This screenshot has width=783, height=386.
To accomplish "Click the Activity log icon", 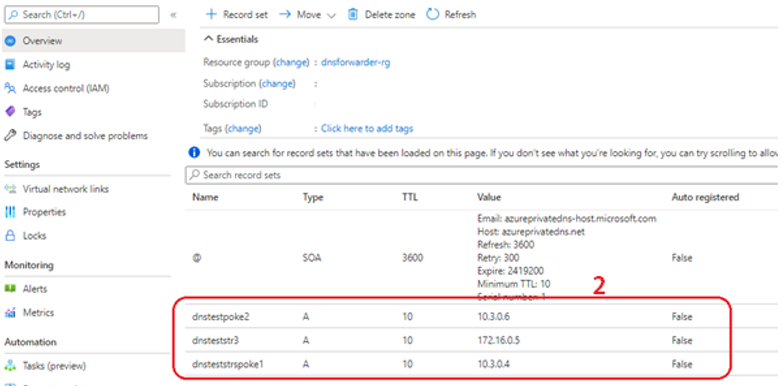I will 9,64.
